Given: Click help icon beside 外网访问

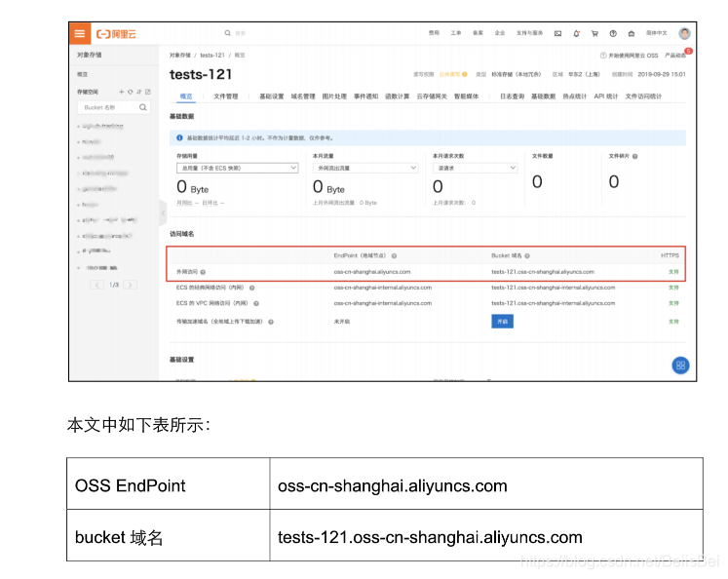Looking at the screenshot, I should point(203,272).
